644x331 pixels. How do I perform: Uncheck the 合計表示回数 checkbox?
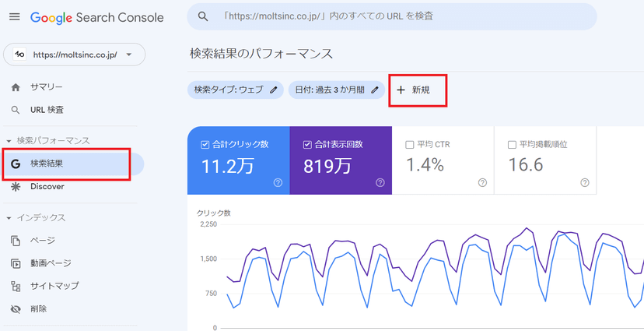tap(307, 145)
